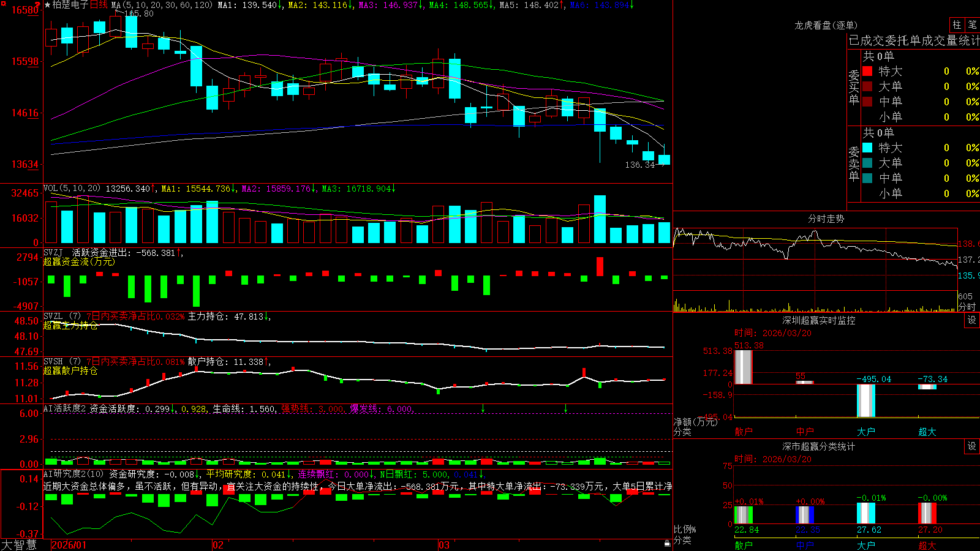Image resolution: width=980 pixels, height=551 pixels.
Task: Click the 委买单 共0单 total row
Action: (x=878, y=56)
